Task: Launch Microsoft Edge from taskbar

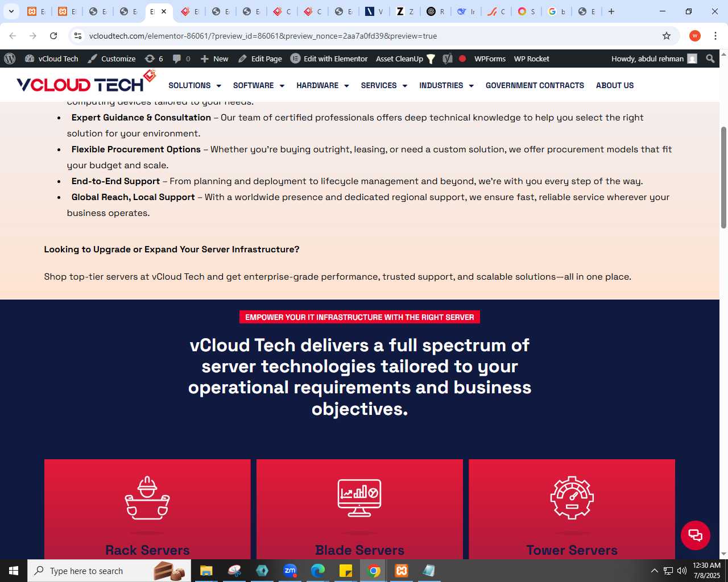Action: (x=318, y=571)
